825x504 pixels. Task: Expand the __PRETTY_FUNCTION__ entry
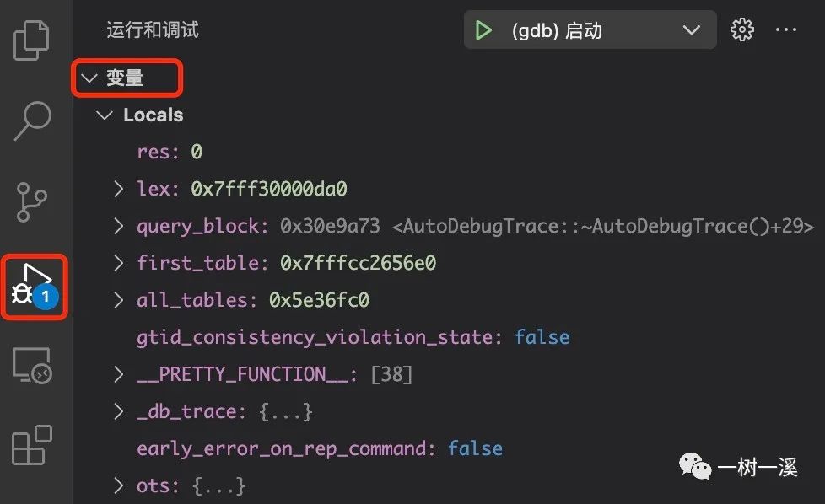tap(118, 374)
